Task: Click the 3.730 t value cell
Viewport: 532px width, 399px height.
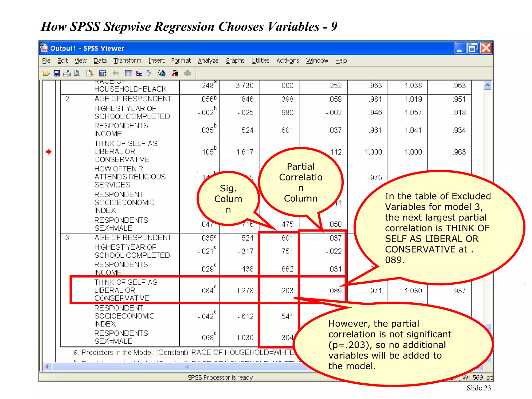Action: (245, 85)
